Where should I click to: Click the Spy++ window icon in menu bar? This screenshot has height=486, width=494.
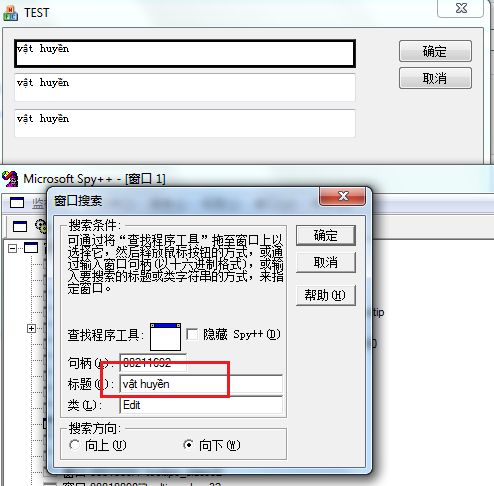(x=17, y=202)
